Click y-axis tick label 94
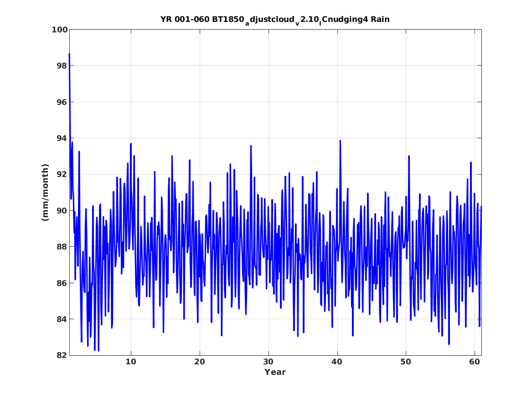The width and height of the screenshot is (532, 399). pyautogui.click(x=62, y=138)
